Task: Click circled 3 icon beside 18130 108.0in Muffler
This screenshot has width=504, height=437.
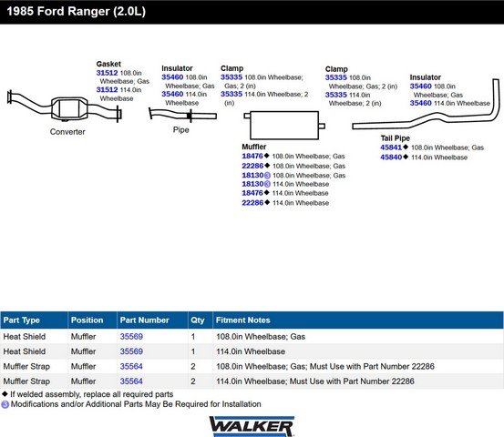Action: click(267, 176)
